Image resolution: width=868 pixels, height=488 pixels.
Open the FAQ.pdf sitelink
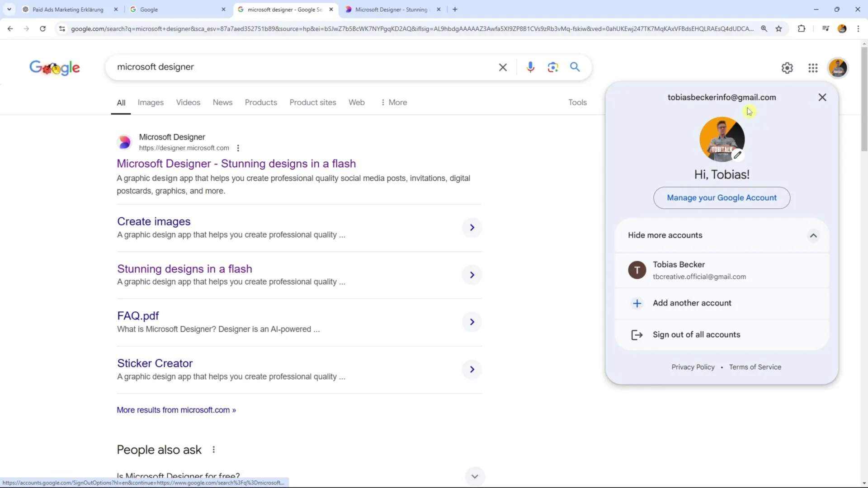pos(138,316)
